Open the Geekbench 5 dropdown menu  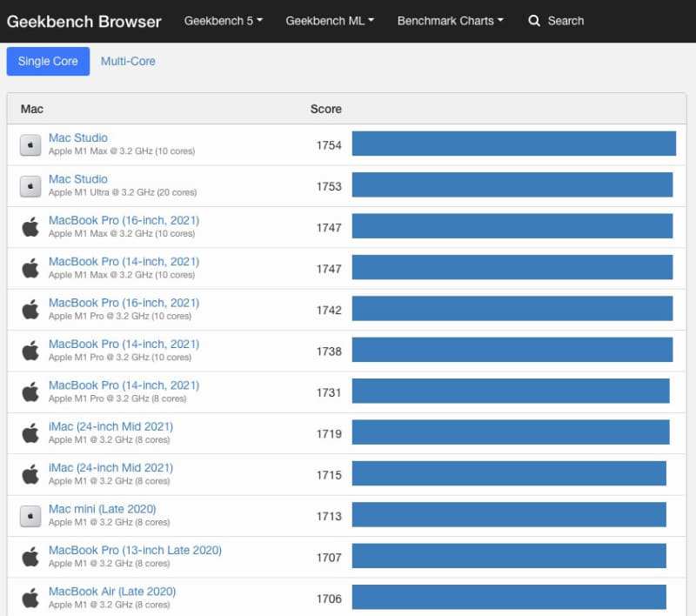(x=224, y=21)
